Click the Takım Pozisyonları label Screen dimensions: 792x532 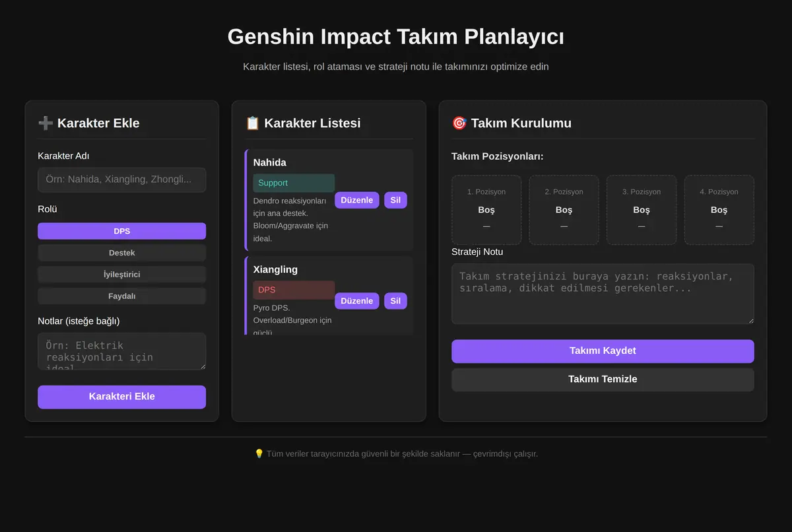click(x=498, y=156)
